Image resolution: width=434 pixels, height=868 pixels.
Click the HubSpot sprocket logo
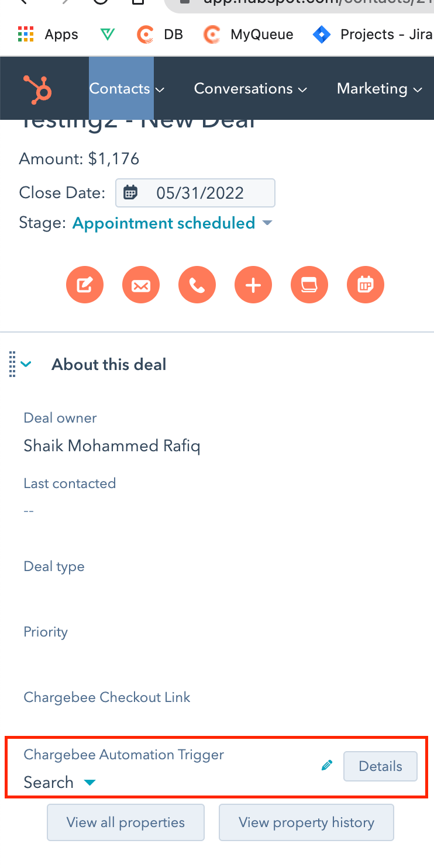pyautogui.click(x=38, y=89)
